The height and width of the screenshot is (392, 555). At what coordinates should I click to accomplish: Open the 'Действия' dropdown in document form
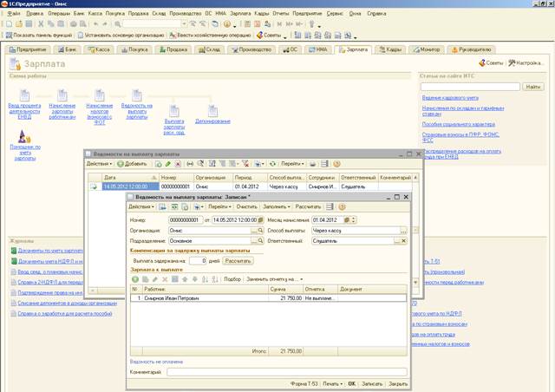pos(141,207)
